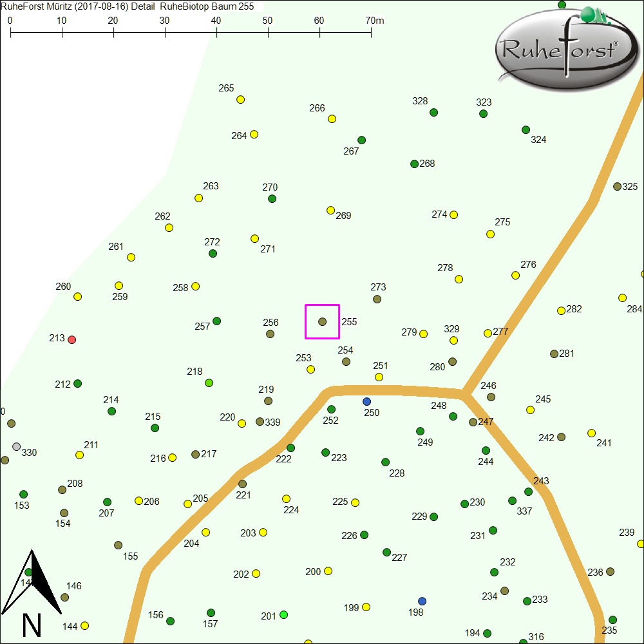
Task: Click the 70m end of scale bar
Action: click(x=371, y=31)
